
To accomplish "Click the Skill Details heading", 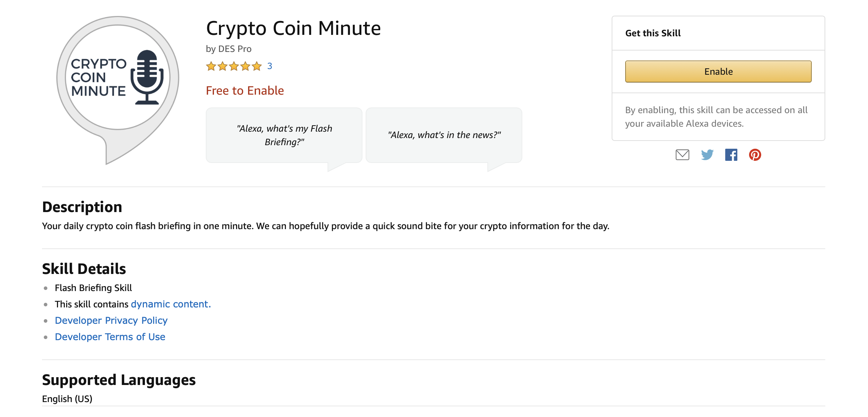I will click(x=84, y=269).
